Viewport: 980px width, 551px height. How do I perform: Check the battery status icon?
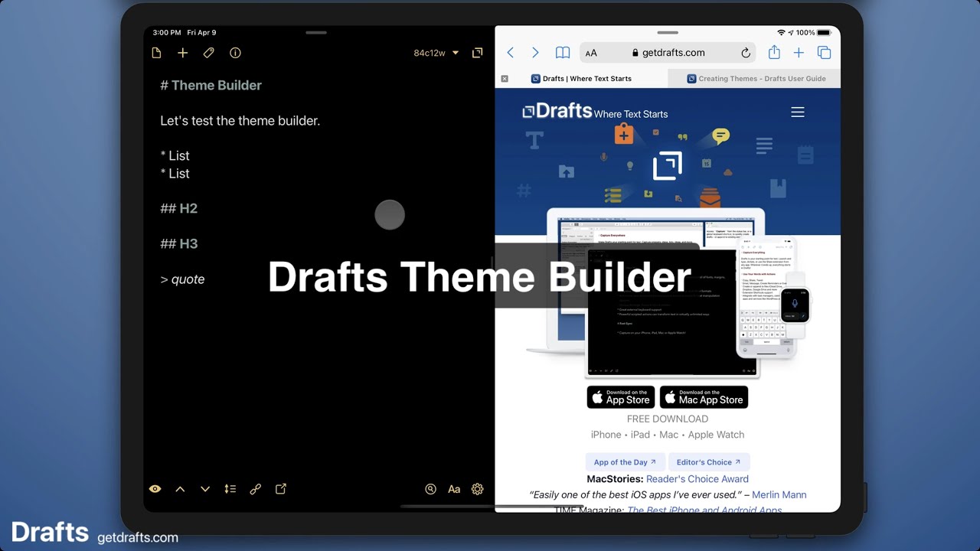tap(824, 33)
